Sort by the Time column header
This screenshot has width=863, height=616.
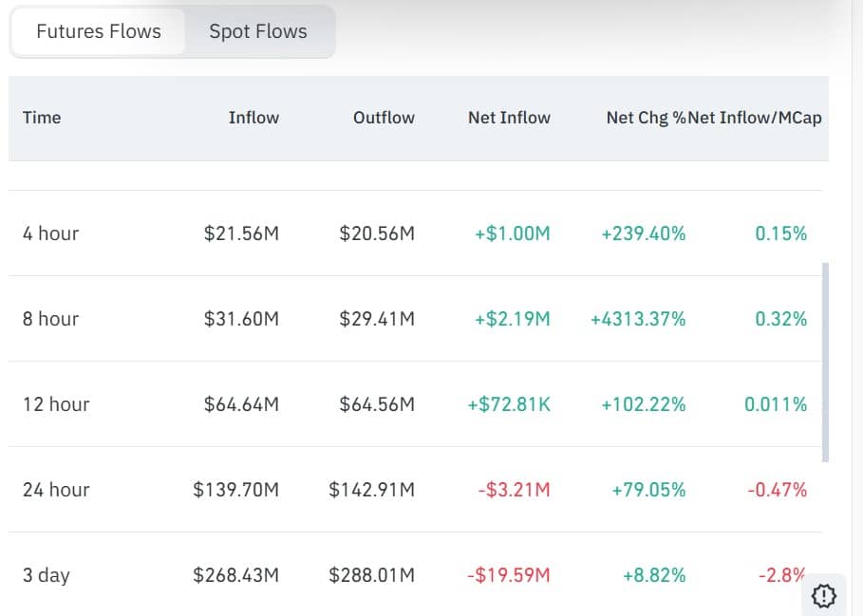click(x=42, y=118)
